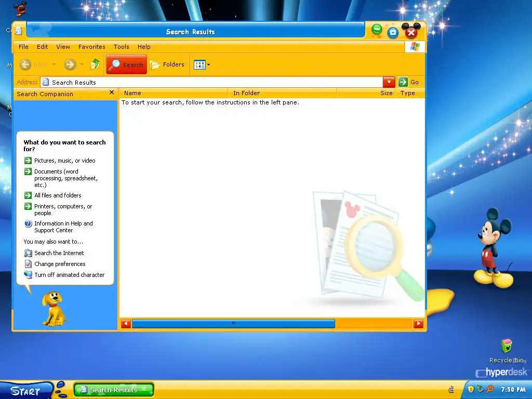Click the horizontal scrollbar left arrow
Image resolution: width=532 pixels, height=399 pixels.
coord(126,324)
